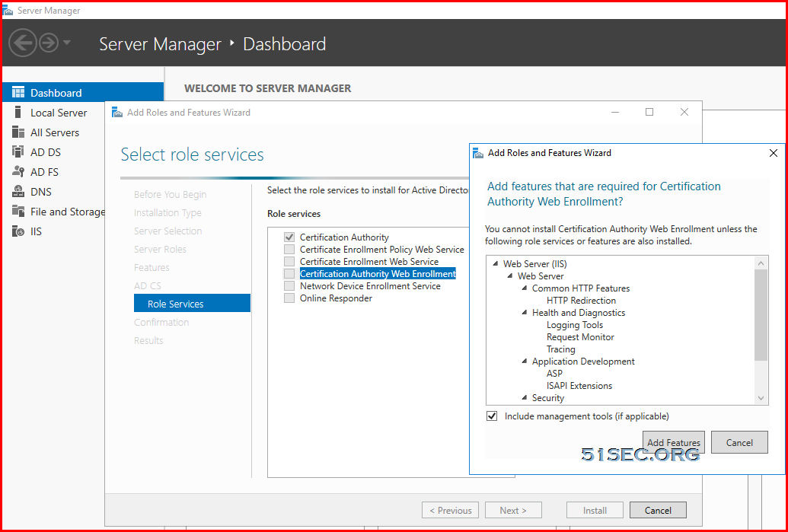The image size is (788, 532).
Task: Click the Install wizard button
Action: pos(595,510)
